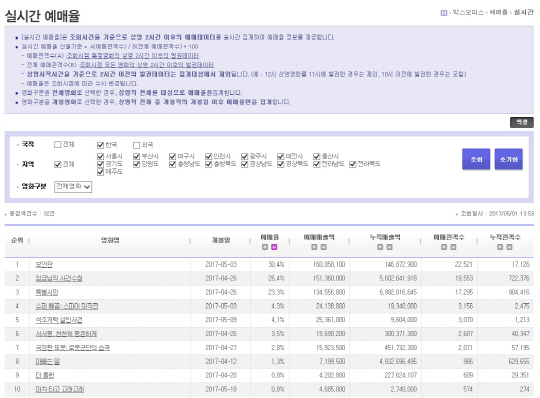
Task: Sort 예매관객수 column ascending
Action: pyautogui.click(x=444, y=247)
